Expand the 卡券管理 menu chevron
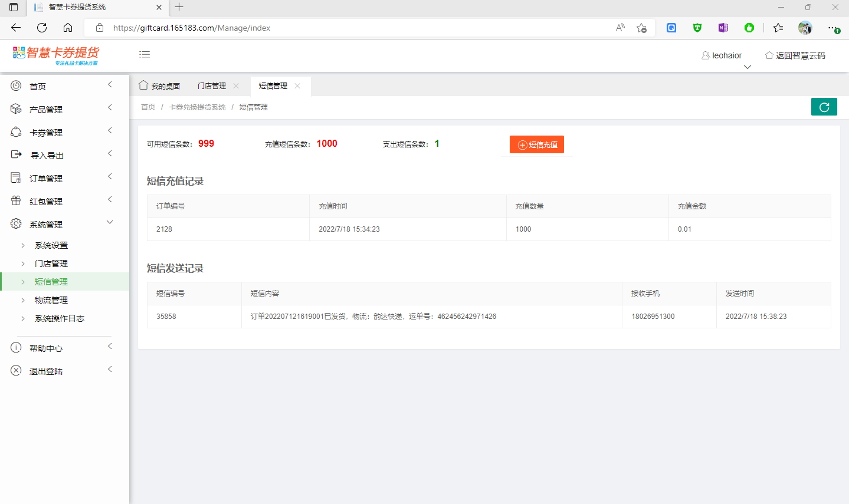The width and height of the screenshot is (849, 504). click(110, 130)
